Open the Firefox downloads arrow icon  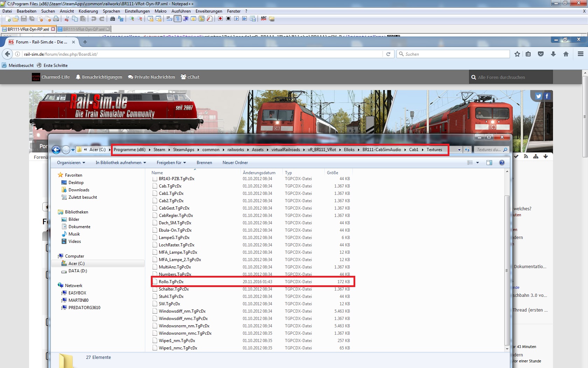(553, 54)
